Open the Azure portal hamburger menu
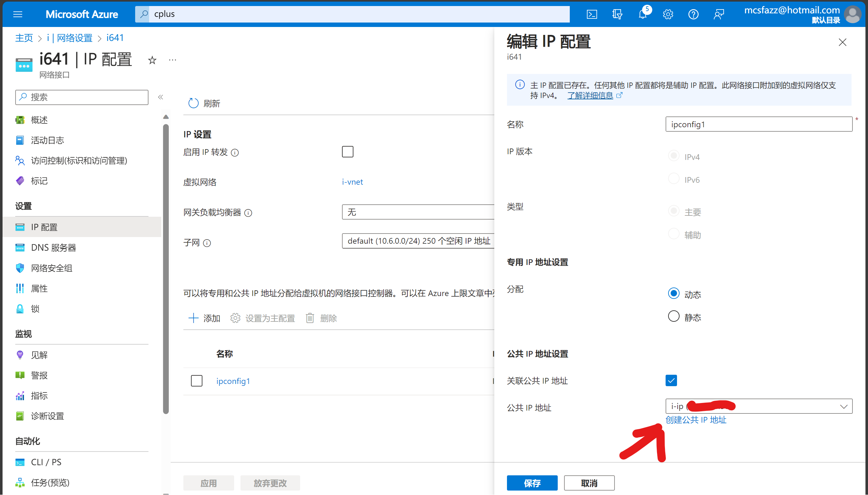The width and height of the screenshot is (868, 495). (x=18, y=14)
